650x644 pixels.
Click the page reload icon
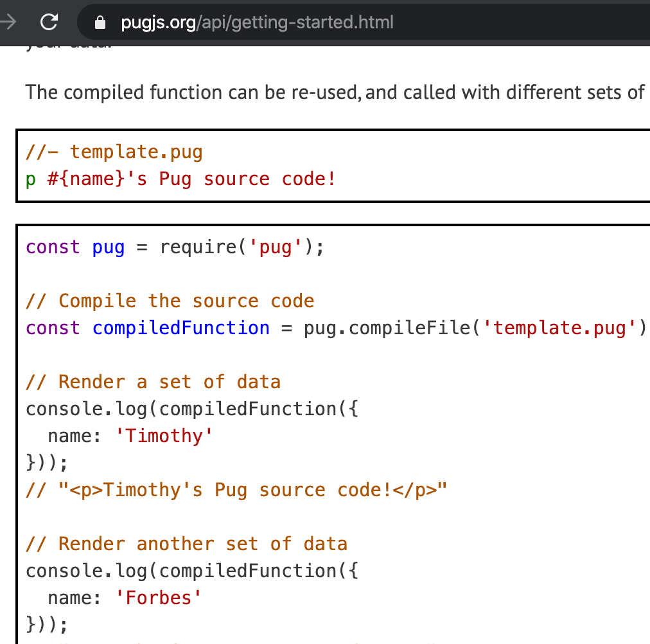[x=49, y=22]
